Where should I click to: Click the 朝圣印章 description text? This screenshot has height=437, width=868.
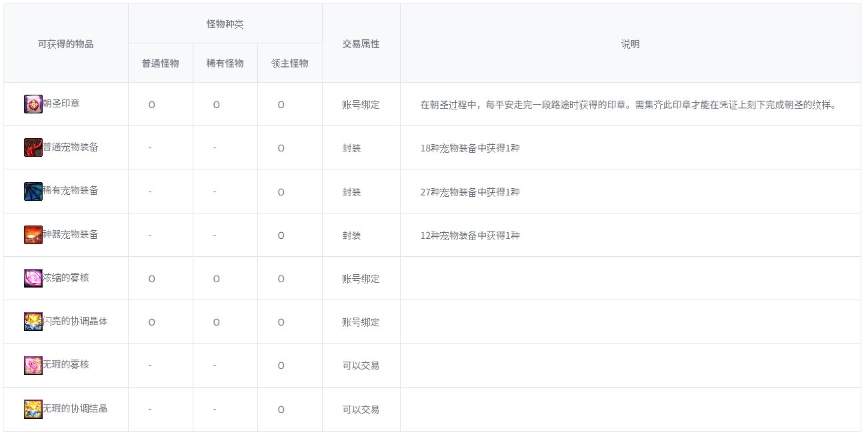tap(637, 105)
